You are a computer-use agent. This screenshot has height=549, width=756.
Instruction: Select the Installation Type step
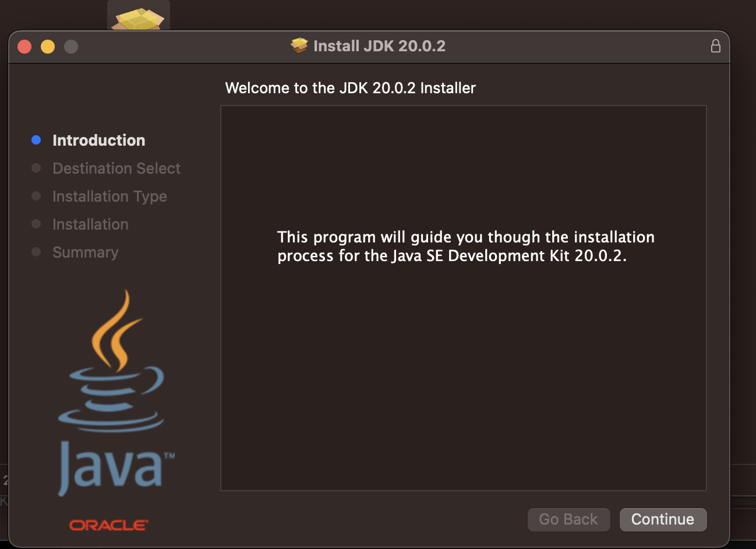point(109,196)
